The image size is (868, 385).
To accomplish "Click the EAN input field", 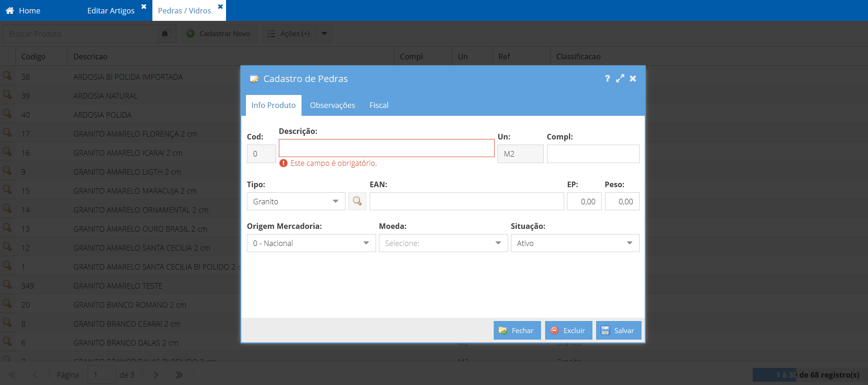I will [466, 202].
